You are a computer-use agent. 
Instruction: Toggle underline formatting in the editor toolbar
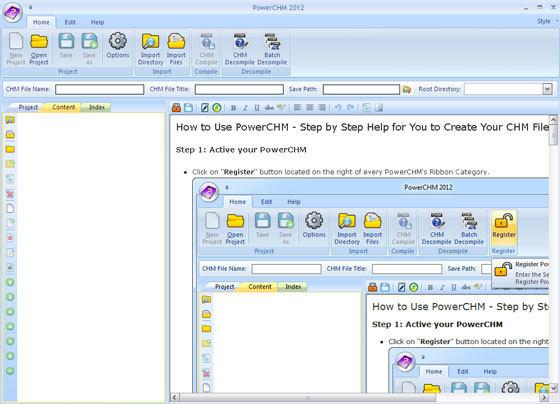[x=257, y=108]
